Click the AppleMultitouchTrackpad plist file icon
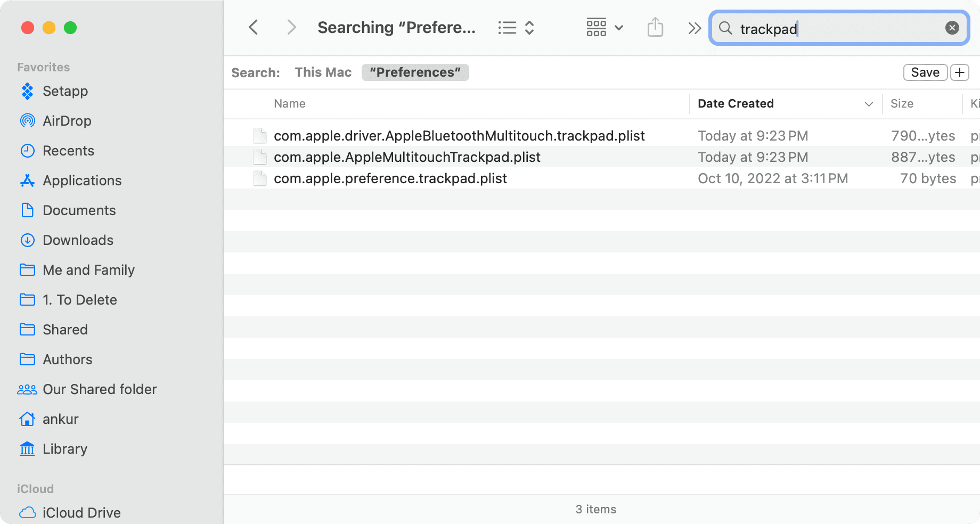980x524 pixels. [x=260, y=157]
